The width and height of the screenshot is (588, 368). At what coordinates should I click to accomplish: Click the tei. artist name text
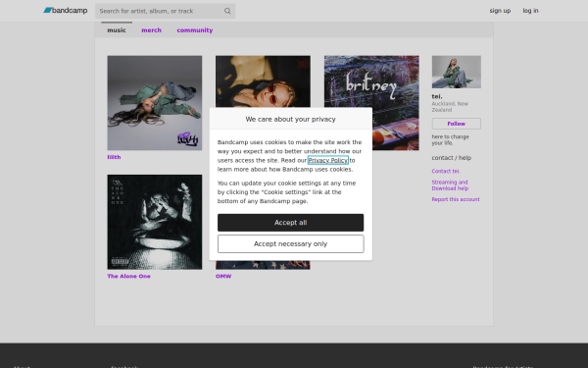pos(437,96)
